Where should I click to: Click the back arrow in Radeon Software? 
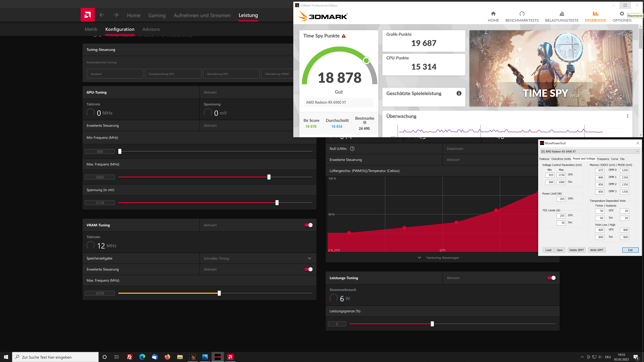[101, 15]
